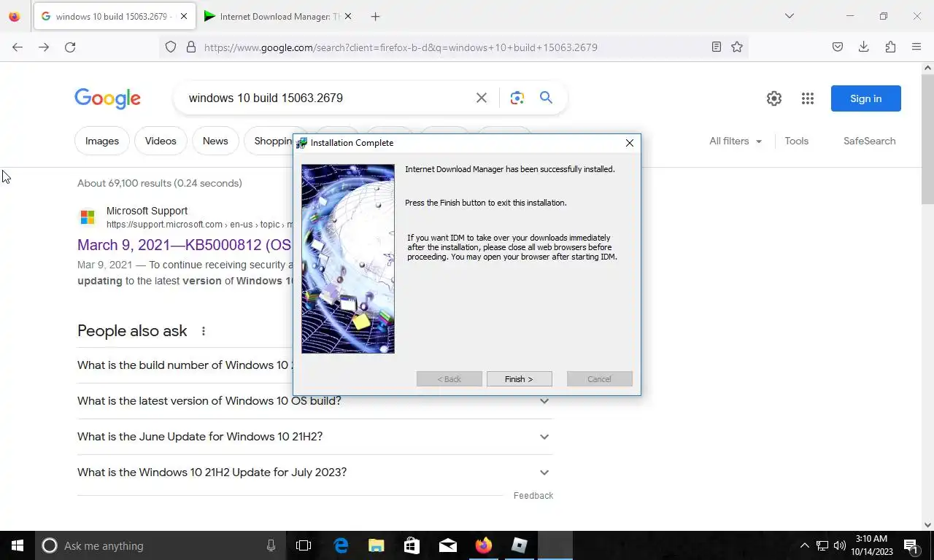Screen dimensions: 934x560
Task: Clear the Google search query
Action: pyautogui.click(x=481, y=98)
